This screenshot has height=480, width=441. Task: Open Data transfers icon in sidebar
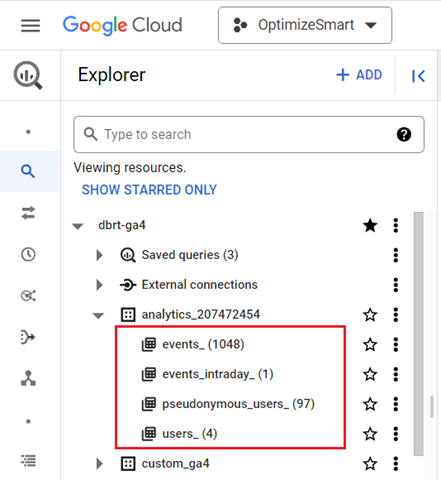(x=28, y=213)
